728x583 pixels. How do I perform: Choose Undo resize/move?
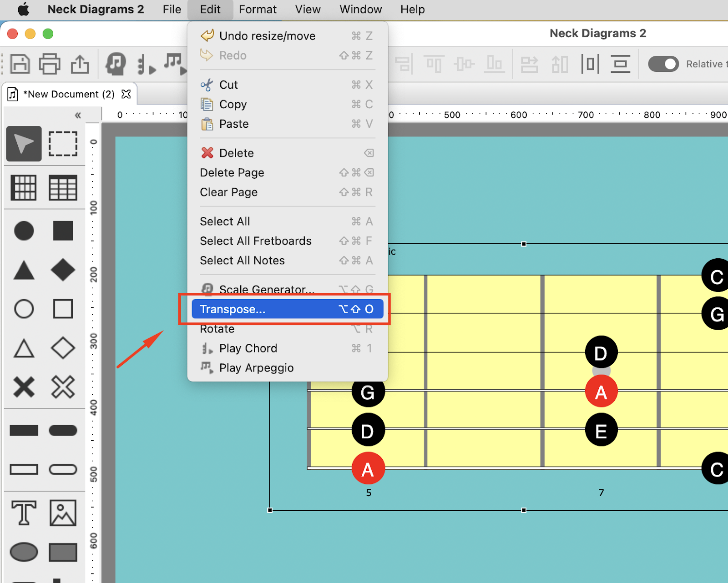coord(288,36)
